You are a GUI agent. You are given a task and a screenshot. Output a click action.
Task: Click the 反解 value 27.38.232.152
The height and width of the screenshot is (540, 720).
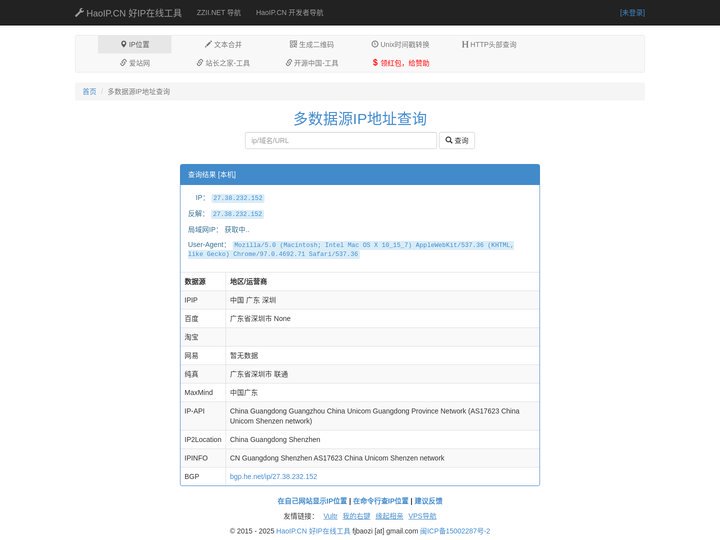tap(237, 214)
